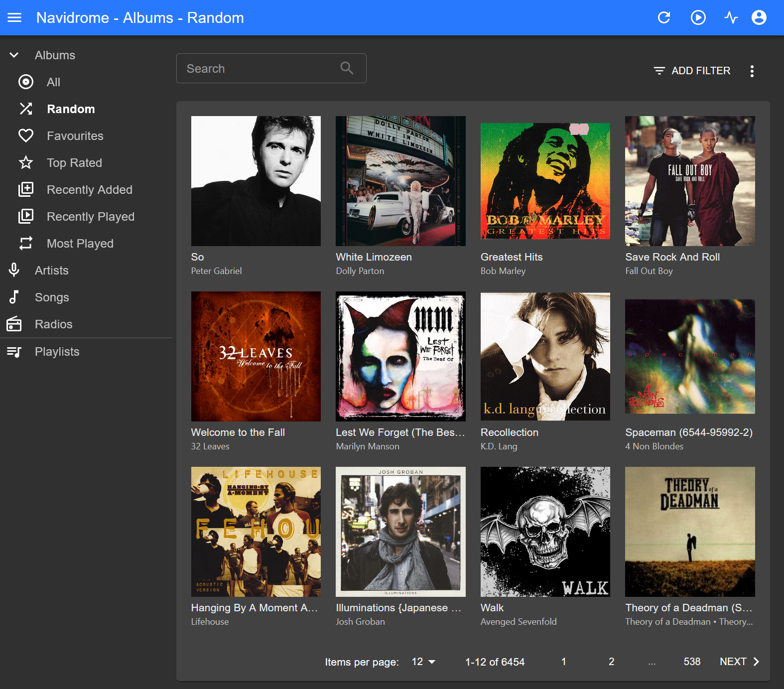Click the All albums disc icon
The image size is (784, 689).
26,82
